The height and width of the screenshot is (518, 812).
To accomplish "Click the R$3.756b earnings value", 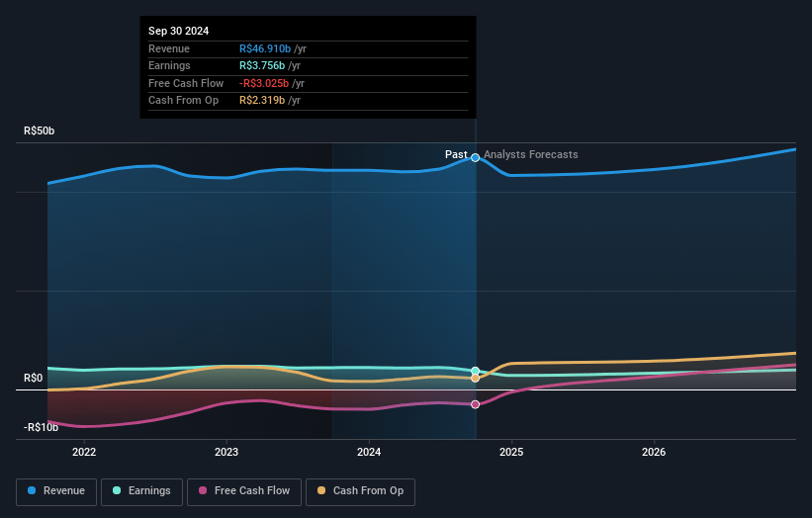I will 262,65.
